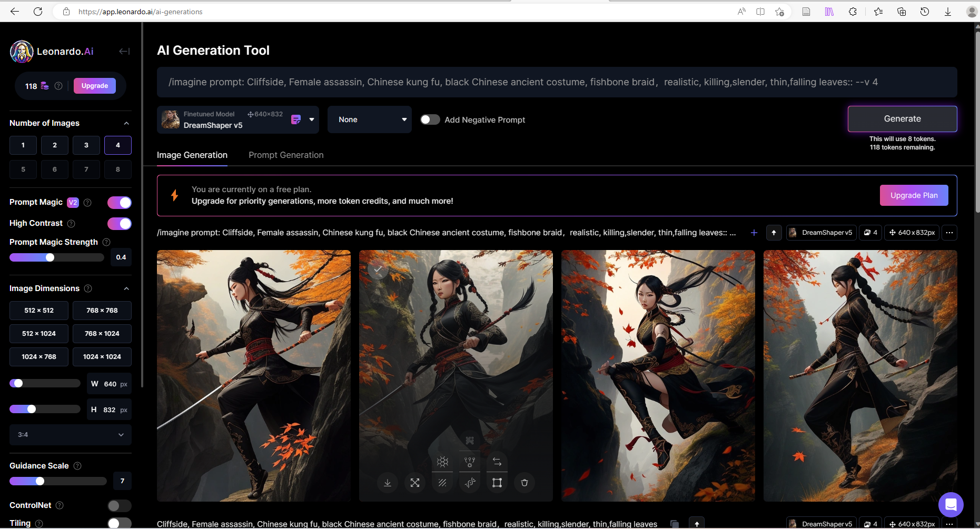Image resolution: width=980 pixels, height=529 pixels.
Task: Collapse the Number of Images section
Action: click(x=126, y=123)
